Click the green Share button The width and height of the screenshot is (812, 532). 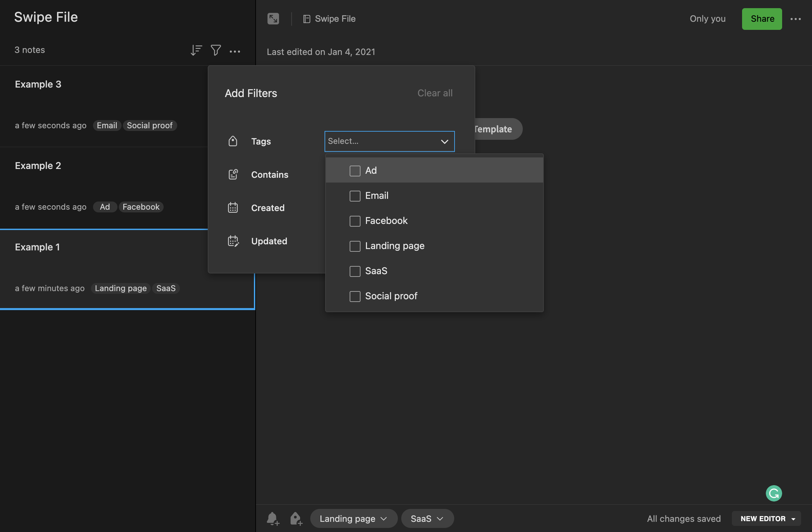coord(762,19)
